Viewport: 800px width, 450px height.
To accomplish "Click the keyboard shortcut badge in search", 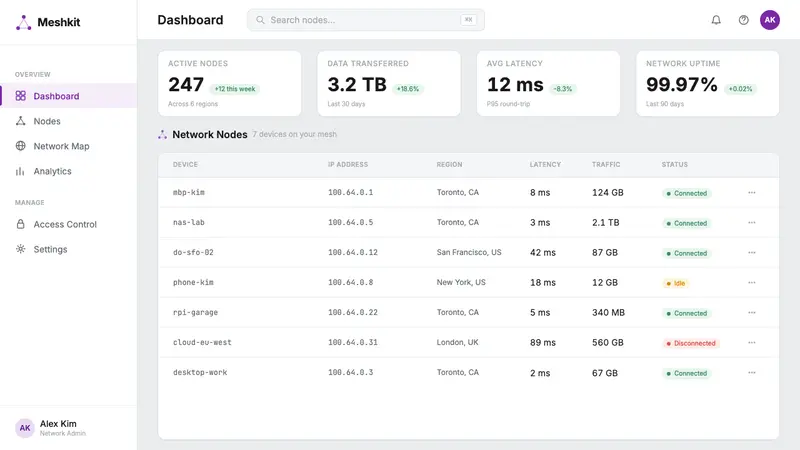I will (468, 20).
